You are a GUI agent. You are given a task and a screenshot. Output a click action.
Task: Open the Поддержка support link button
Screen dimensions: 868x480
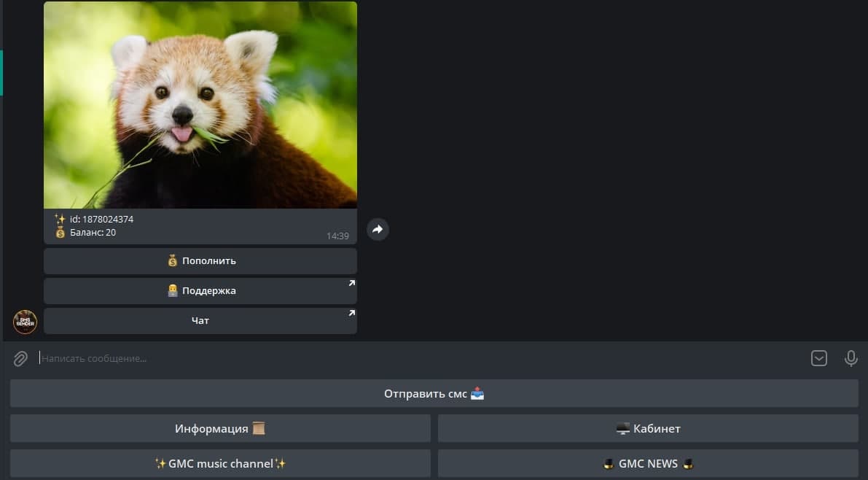click(200, 291)
